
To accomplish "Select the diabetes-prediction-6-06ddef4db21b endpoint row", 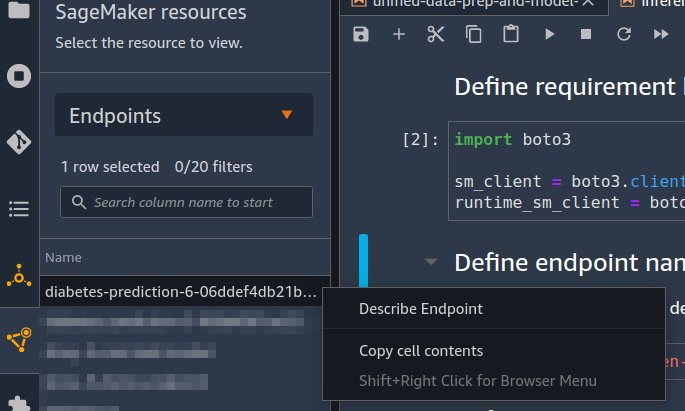I will point(185,291).
